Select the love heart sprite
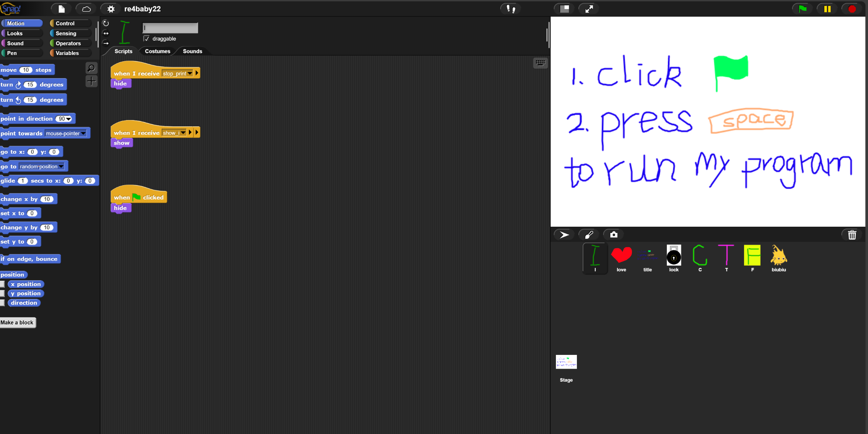 [621, 258]
